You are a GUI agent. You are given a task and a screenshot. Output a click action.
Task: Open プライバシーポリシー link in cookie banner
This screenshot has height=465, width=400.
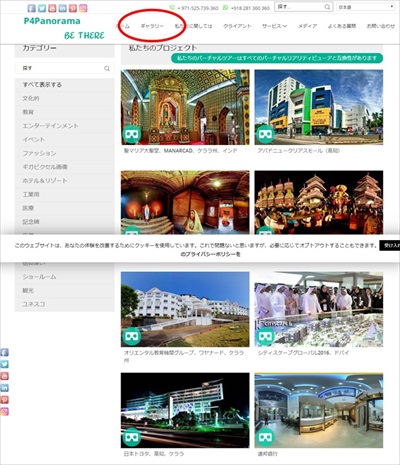pos(212,254)
